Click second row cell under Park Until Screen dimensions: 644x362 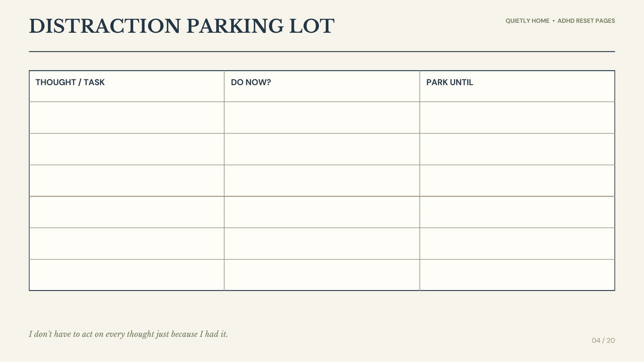[517, 149]
